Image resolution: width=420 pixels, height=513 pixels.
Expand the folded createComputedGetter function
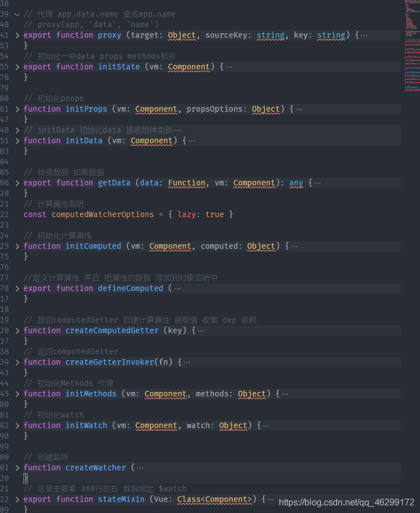point(17,331)
